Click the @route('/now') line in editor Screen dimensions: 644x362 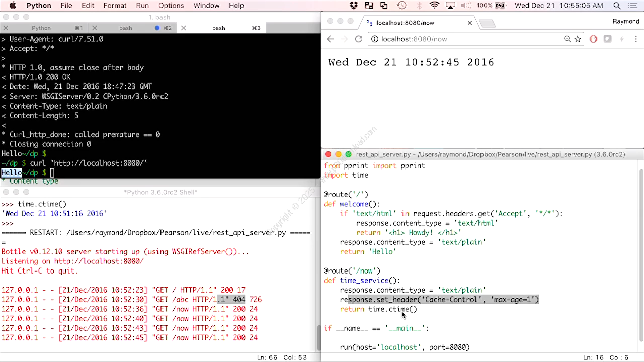(x=352, y=271)
